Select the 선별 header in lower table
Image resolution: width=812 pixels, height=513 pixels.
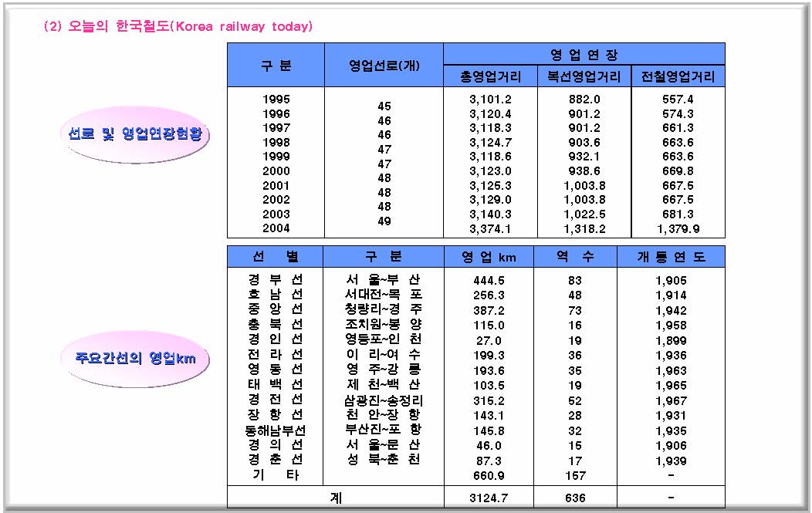pos(275,257)
